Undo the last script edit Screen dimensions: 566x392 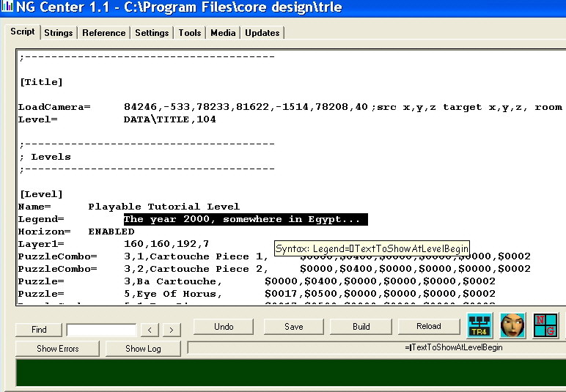[x=224, y=327]
